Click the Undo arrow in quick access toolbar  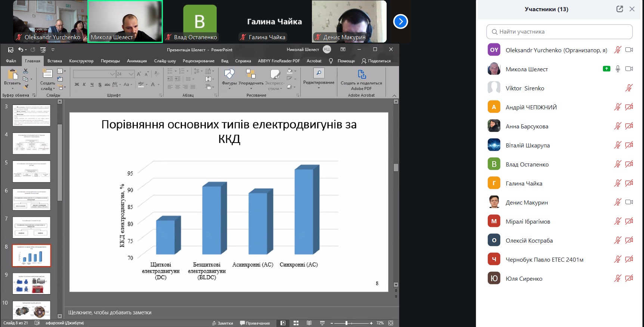tap(21, 50)
